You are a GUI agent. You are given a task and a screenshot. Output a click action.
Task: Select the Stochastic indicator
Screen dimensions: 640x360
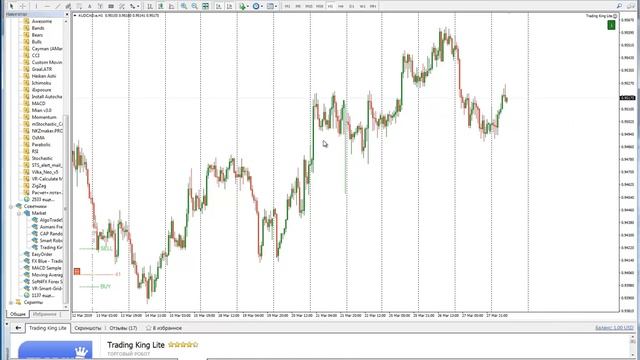click(42, 158)
